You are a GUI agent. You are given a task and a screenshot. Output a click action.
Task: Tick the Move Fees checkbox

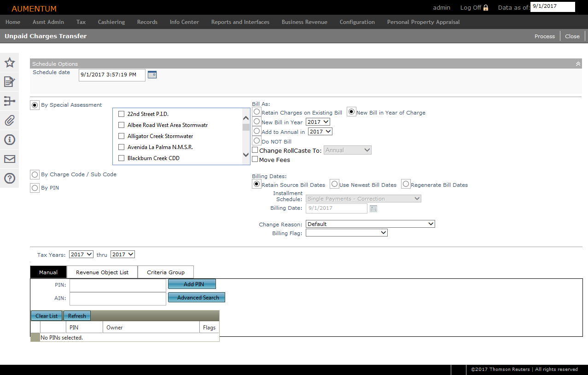(x=255, y=159)
